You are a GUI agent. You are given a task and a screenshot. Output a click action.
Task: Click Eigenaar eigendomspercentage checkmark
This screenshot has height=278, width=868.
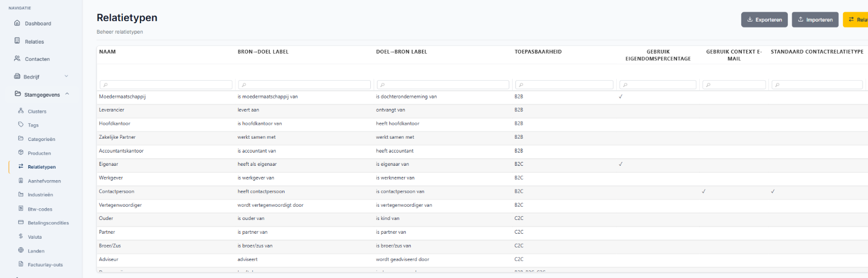(x=621, y=164)
